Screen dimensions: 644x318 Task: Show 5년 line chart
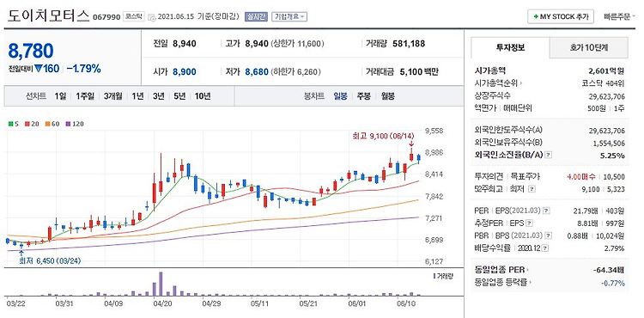pyautogui.click(x=179, y=96)
